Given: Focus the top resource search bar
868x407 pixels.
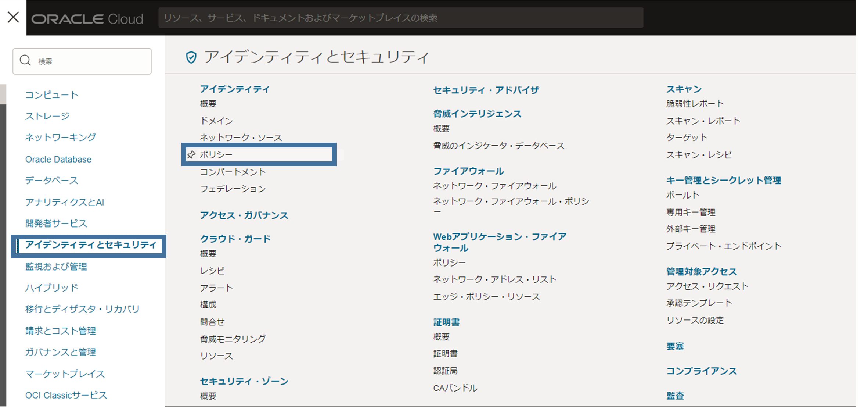Looking at the screenshot, I should [x=400, y=18].
